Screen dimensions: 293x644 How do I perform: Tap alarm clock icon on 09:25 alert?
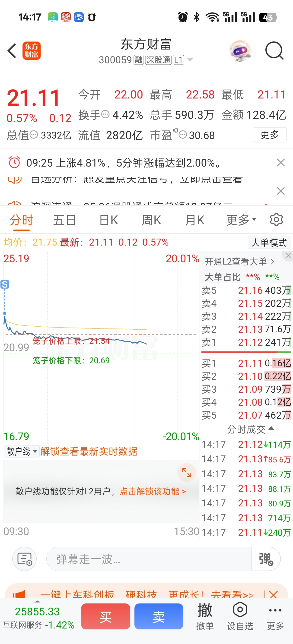coord(14,162)
